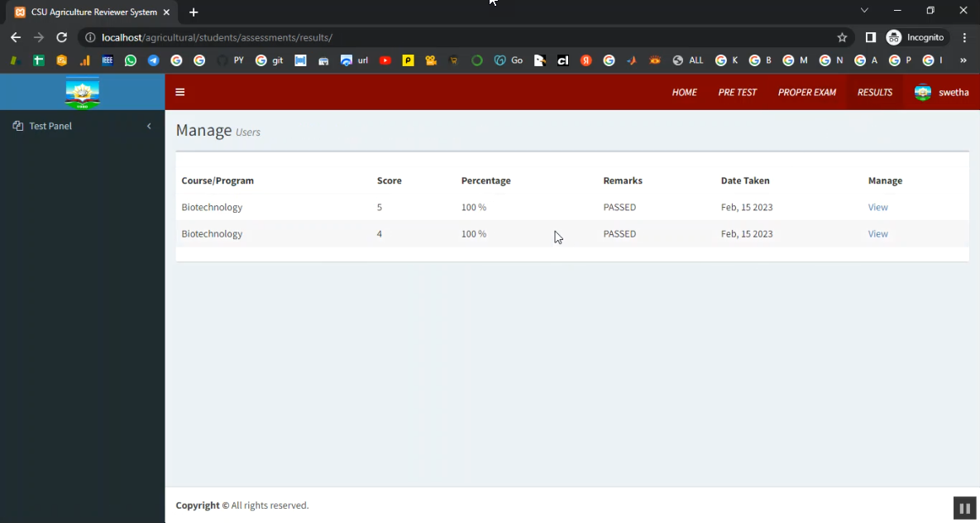Open the tab search dropdown arrow
This screenshot has width=980, height=523.
click(x=864, y=10)
